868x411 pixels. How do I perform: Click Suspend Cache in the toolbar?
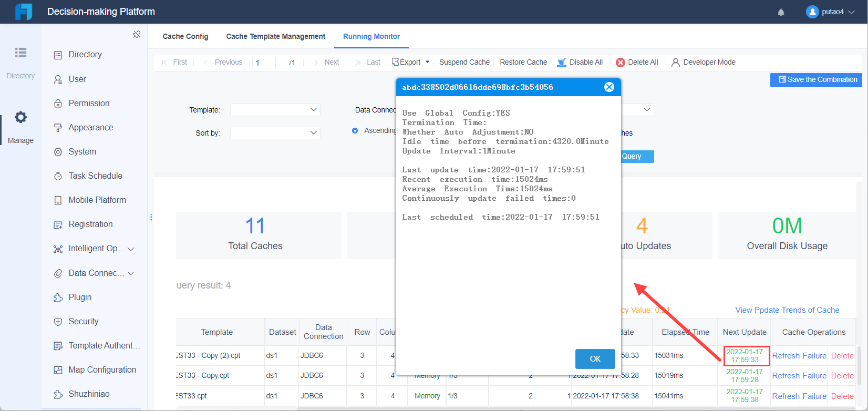click(464, 62)
